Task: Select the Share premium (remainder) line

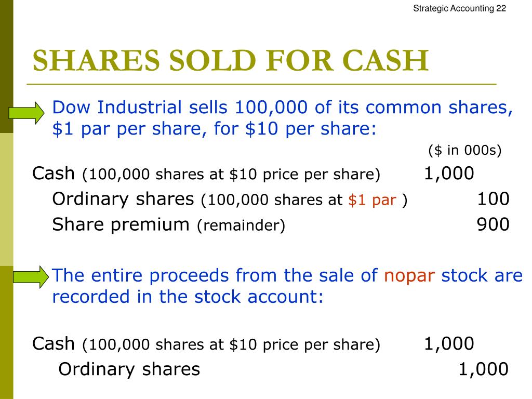Action: pyautogui.click(x=169, y=224)
